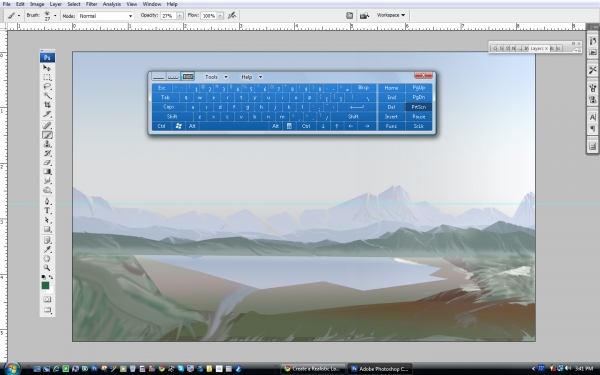This screenshot has height=375, width=600.
Task: Click the PrtScn key on keyboard
Action: tap(419, 107)
